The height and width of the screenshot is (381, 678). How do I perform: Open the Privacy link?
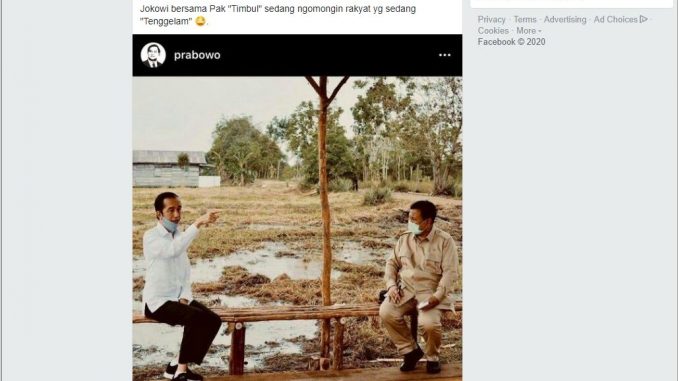coord(492,19)
